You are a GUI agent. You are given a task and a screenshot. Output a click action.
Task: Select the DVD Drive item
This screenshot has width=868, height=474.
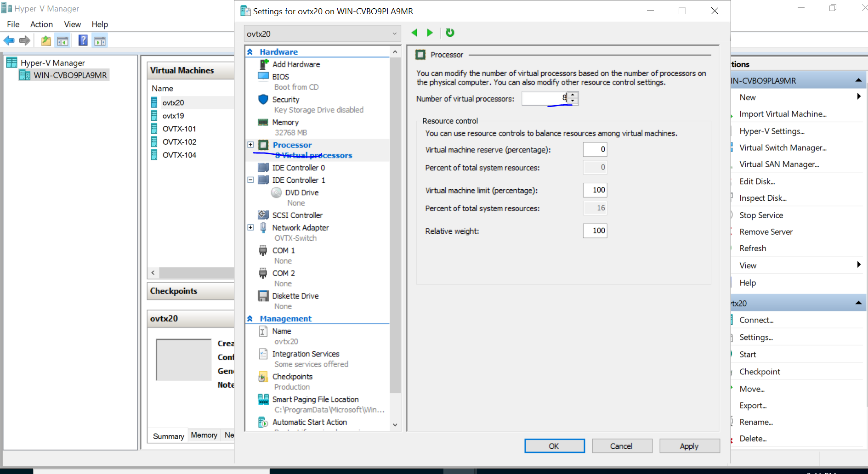pos(301,192)
